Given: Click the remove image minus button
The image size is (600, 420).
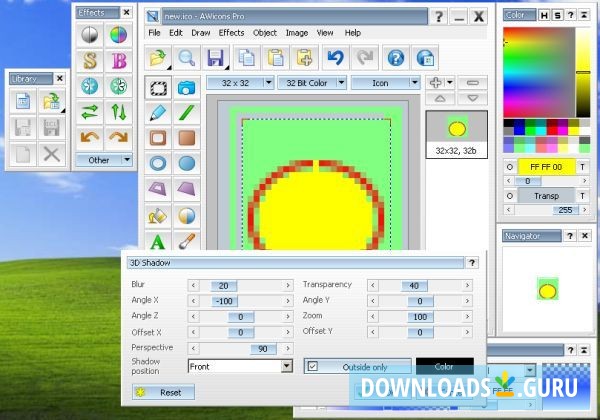Looking at the screenshot, I should click(472, 83).
